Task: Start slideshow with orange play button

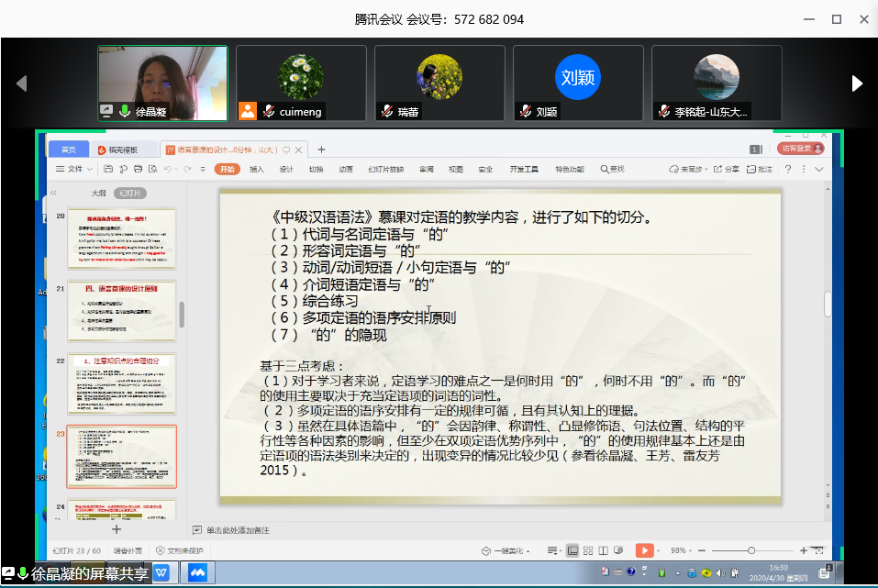Action: (x=645, y=550)
